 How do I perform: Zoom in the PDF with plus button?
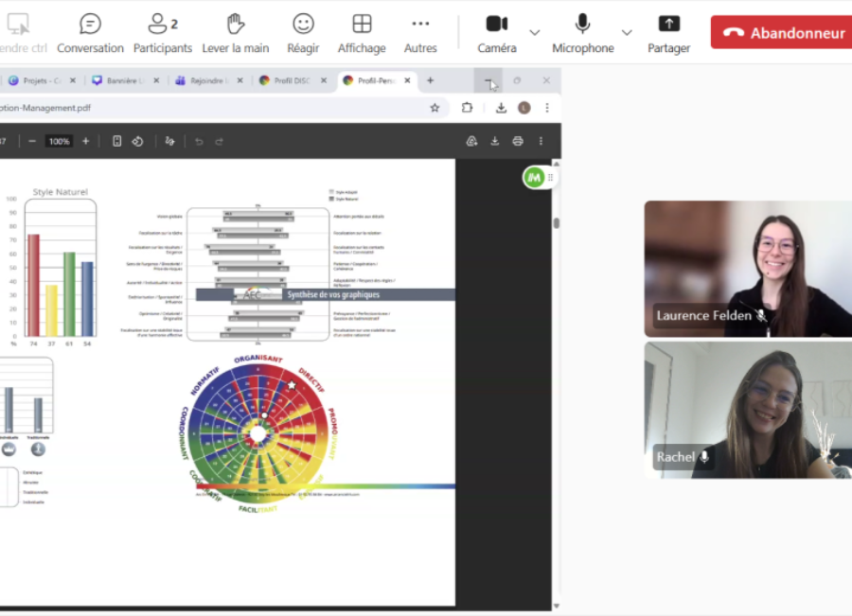86,141
